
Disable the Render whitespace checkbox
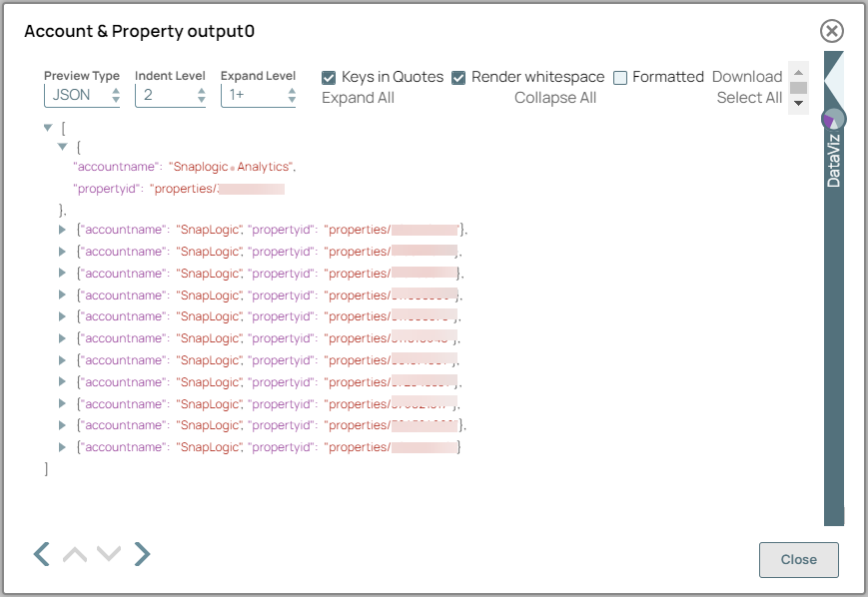point(459,77)
